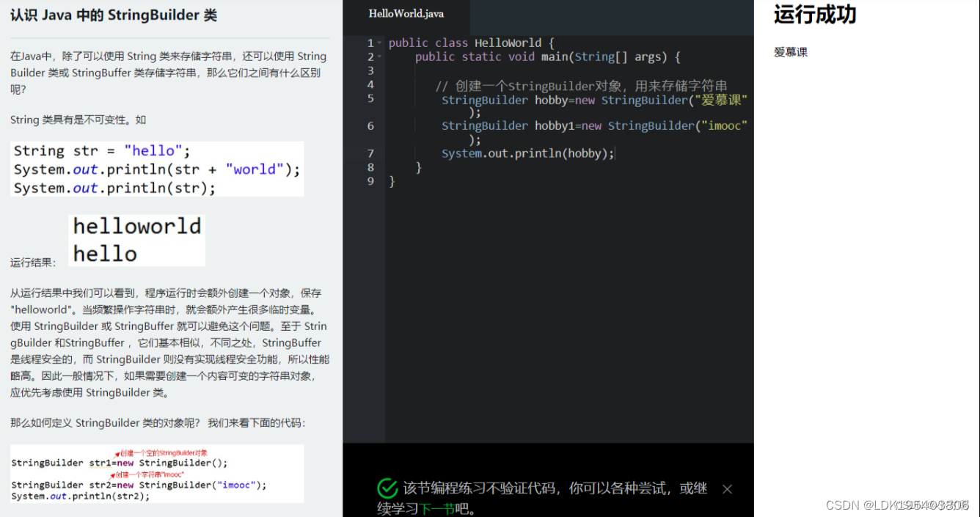The height and width of the screenshot is (517, 980).
Task: Click the helloworld output result image
Action: click(x=136, y=239)
